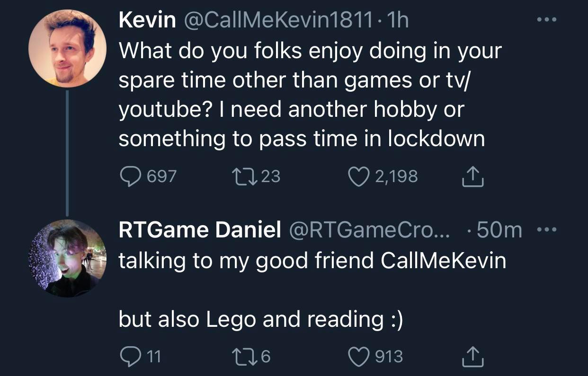Like Kevin's tweet
Viewport: 588px width, 376px height.
pyautogui.click(x=358, y=175)
